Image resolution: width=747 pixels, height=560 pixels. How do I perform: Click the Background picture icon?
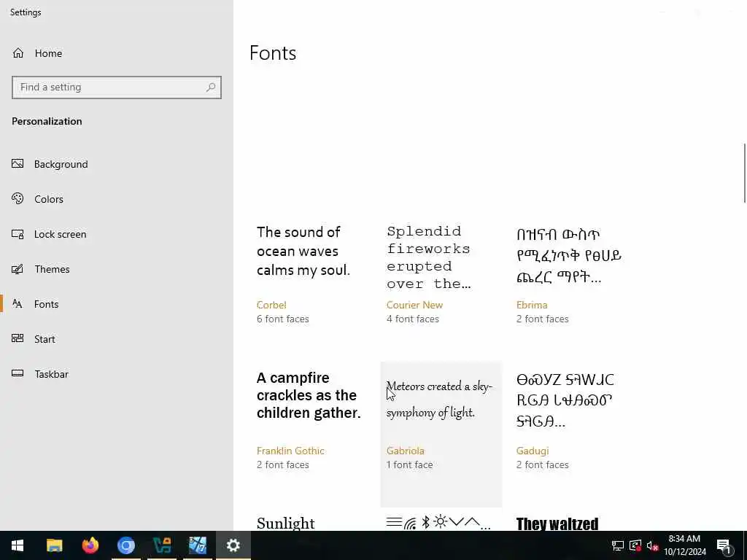pos(18,164)
